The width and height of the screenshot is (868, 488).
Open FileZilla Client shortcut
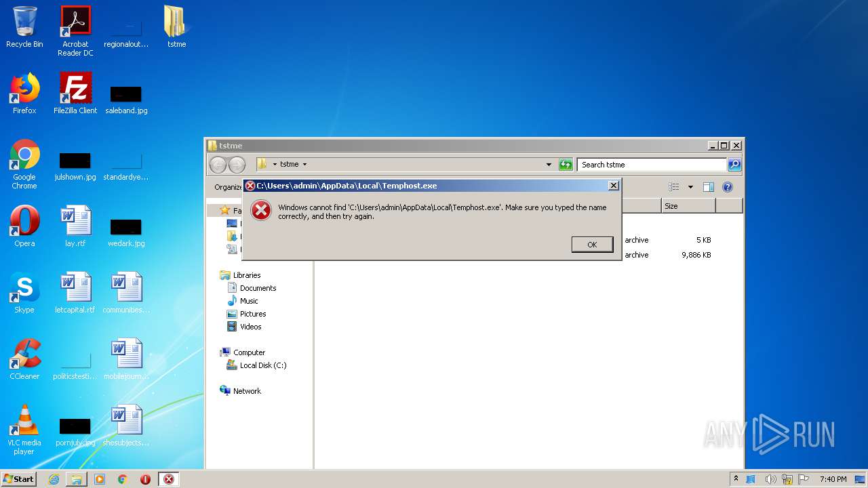(75, 94)
